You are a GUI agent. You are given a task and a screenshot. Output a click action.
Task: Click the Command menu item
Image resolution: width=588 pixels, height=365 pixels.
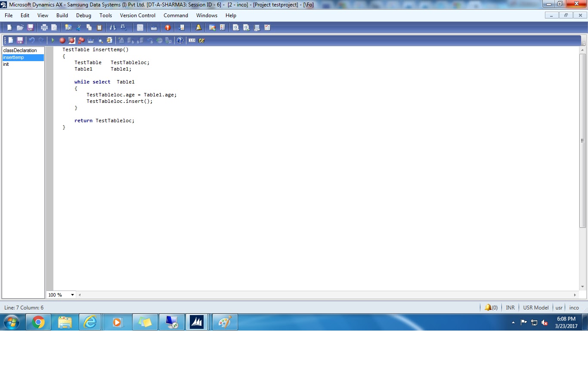coord(176,15)
